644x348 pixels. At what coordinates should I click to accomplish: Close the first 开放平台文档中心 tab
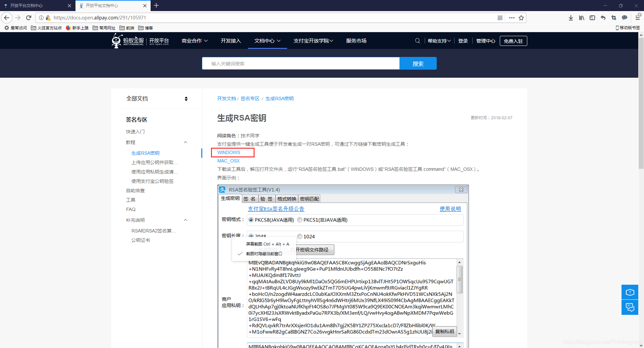(69, 6)
